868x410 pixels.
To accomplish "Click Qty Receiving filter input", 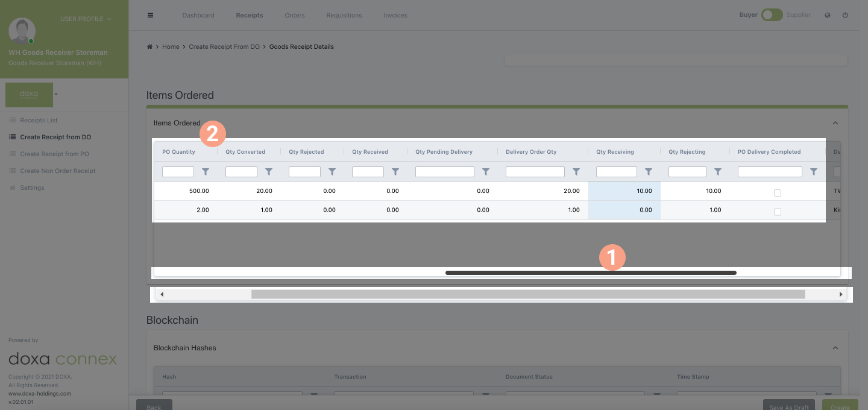I will [617, 172].
